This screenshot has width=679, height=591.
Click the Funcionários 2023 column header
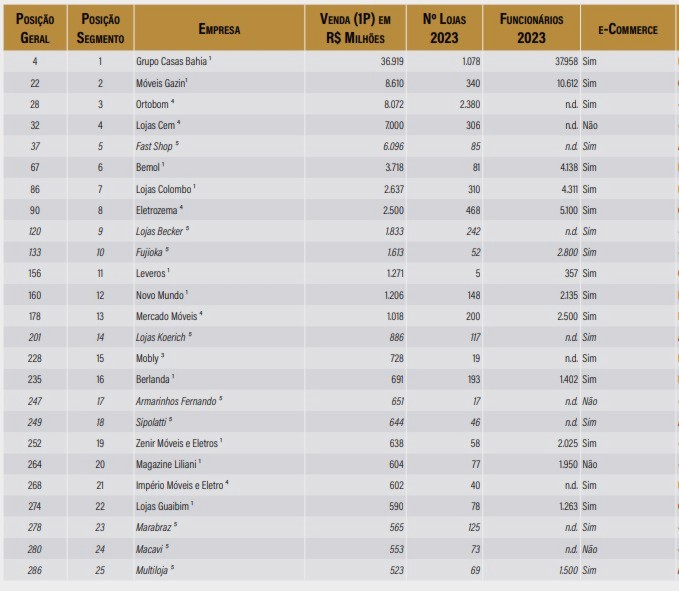point(531,28)
